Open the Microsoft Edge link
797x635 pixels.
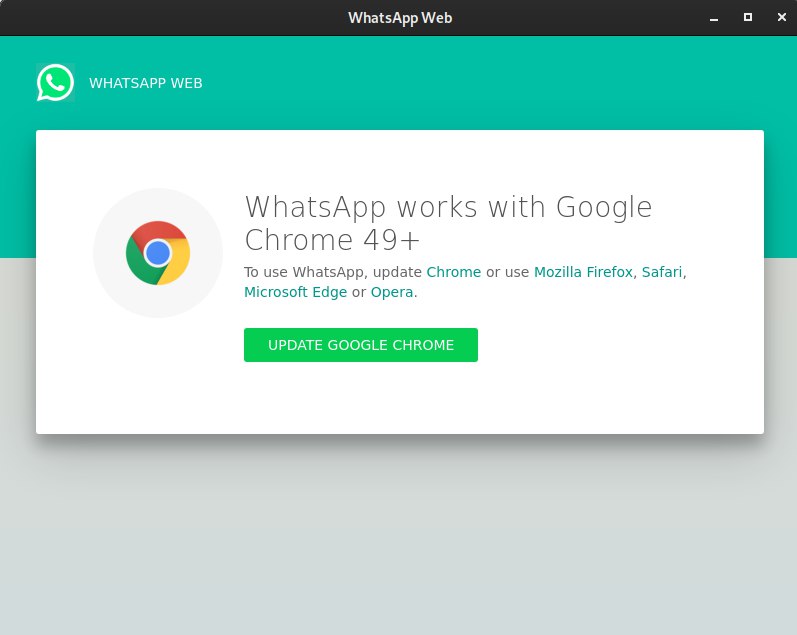(x=295, y=292)
